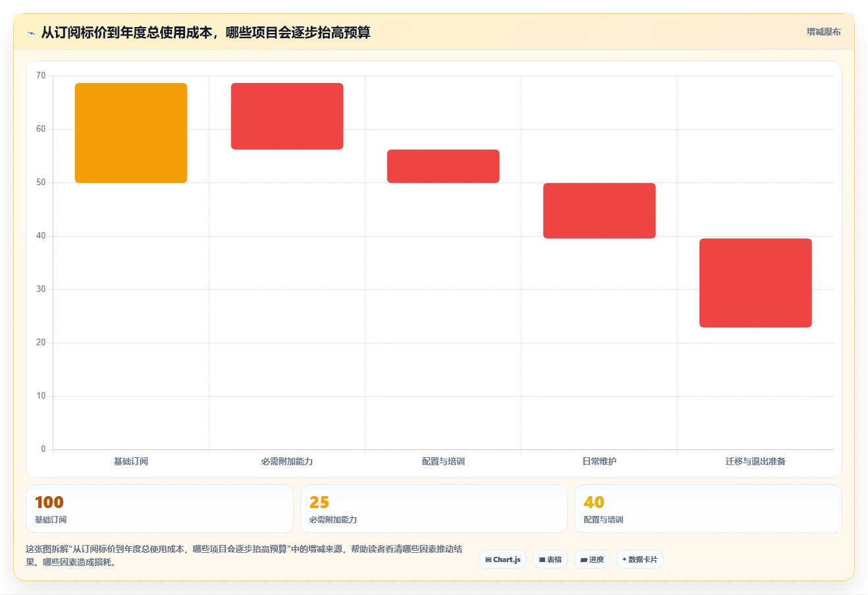Click the chart title 从订阅标价到年度总使用成本
Viewport: 868px width, 595px height.
(x=205, y=32)
